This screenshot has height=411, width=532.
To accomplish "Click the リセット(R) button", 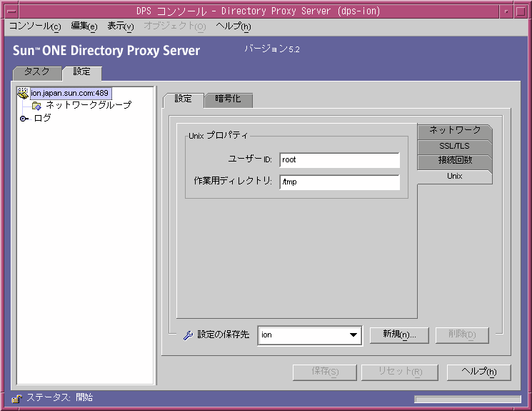I will point(400,372).
